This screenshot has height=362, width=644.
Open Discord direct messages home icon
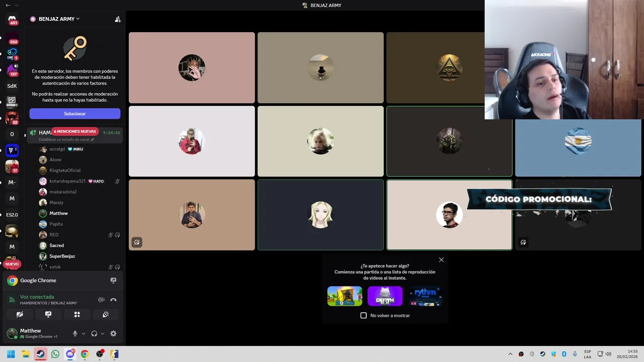12,19
